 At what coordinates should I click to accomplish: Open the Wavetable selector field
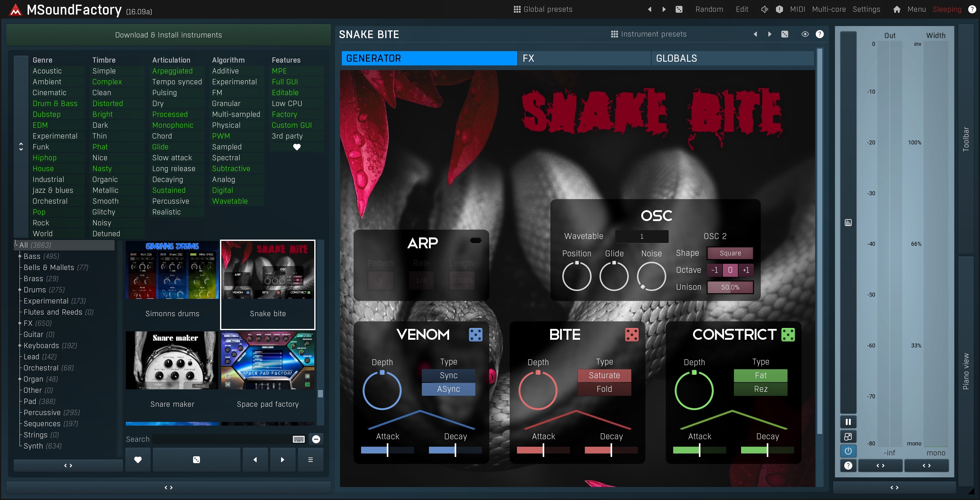point(642,236)
